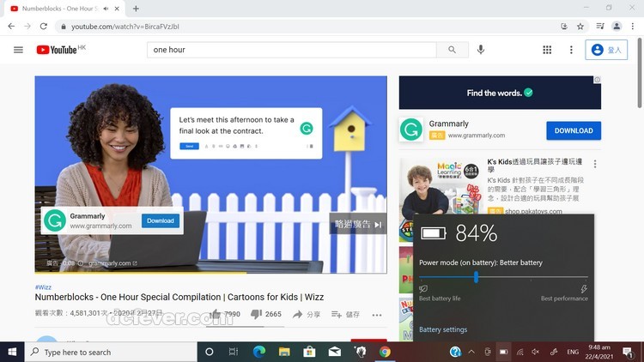Screen dimensions: 644x362
Task: Click DOWNLOAD in the Grammarly sidebar ad
Action: pos(574,130)
